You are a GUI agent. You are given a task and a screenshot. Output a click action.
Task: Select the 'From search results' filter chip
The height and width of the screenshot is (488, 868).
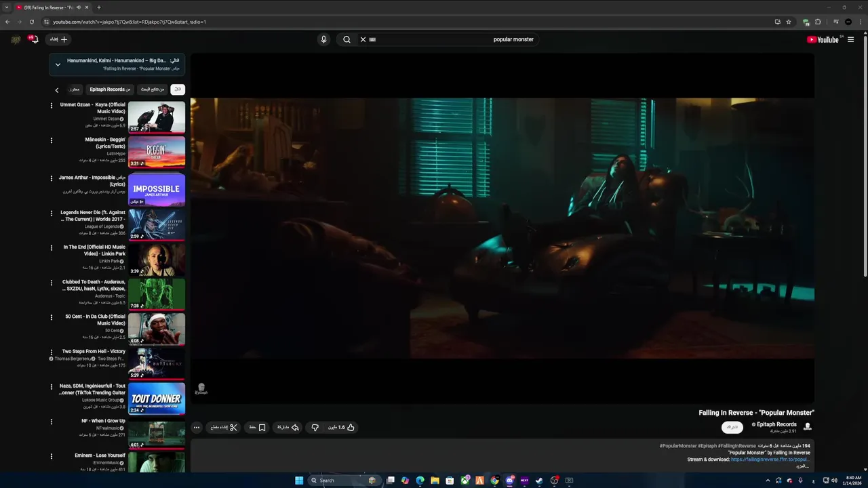tap(153, 89)
